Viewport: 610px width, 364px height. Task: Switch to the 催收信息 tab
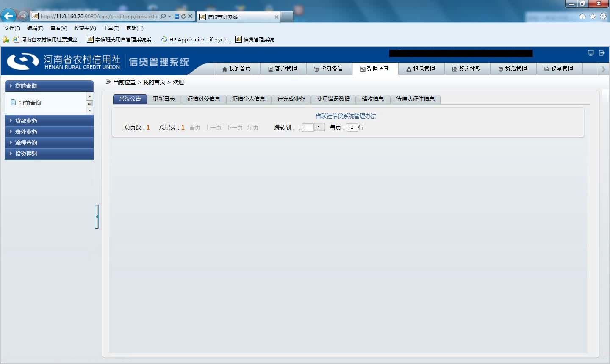[x=373, y=99]
